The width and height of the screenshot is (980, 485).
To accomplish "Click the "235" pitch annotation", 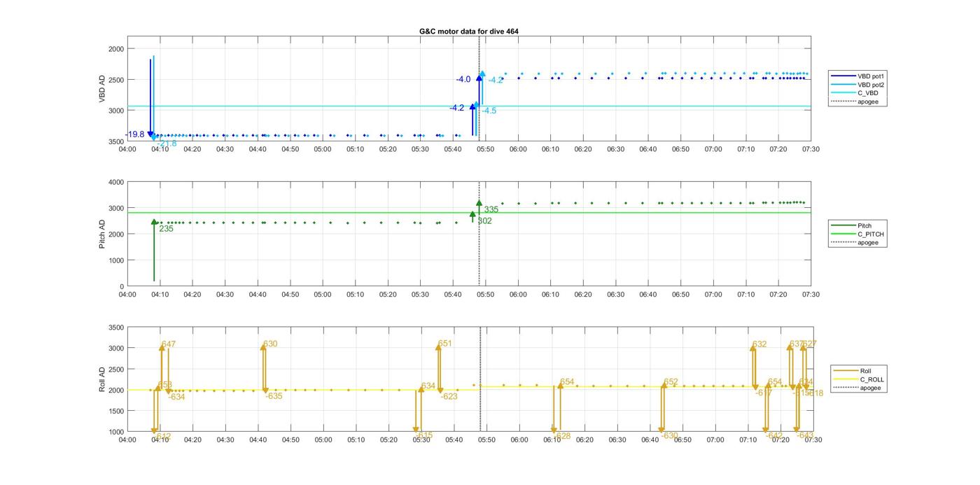I will coord(166,229).
